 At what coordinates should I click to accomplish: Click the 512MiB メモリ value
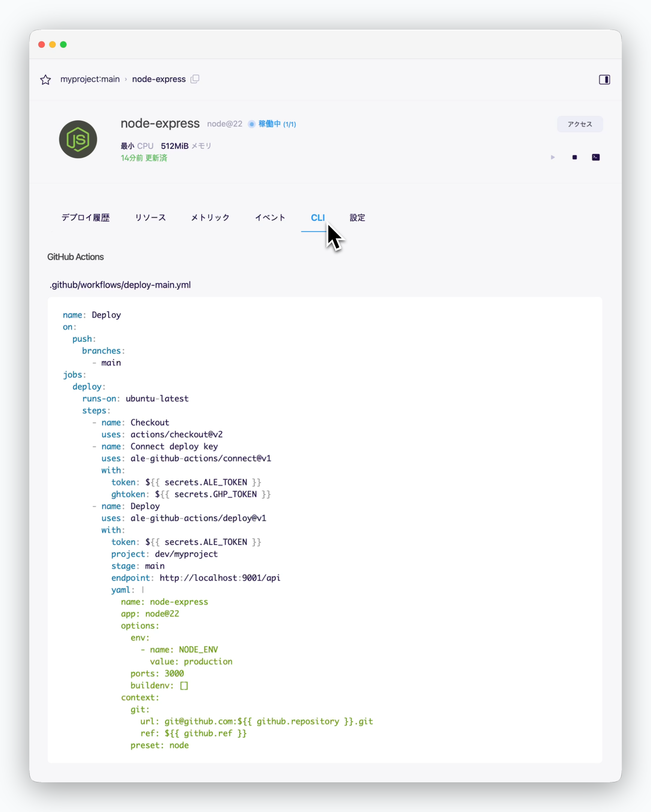click(x=186, y=146)
